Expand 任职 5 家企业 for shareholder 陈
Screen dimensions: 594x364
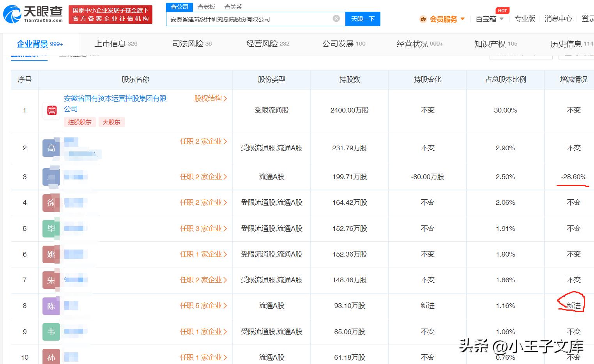click(203, 306)
